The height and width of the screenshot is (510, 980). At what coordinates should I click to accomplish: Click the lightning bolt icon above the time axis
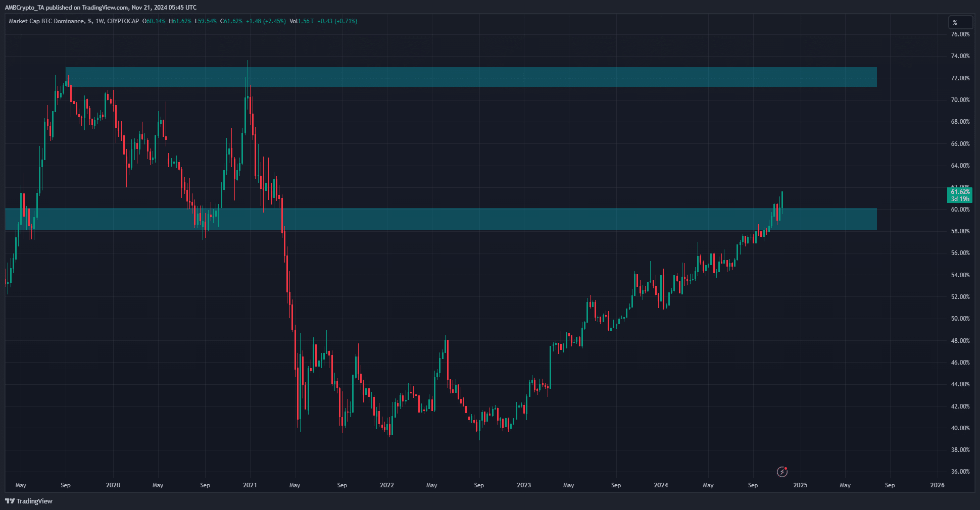pyautogui.click(x=782, y=472)
